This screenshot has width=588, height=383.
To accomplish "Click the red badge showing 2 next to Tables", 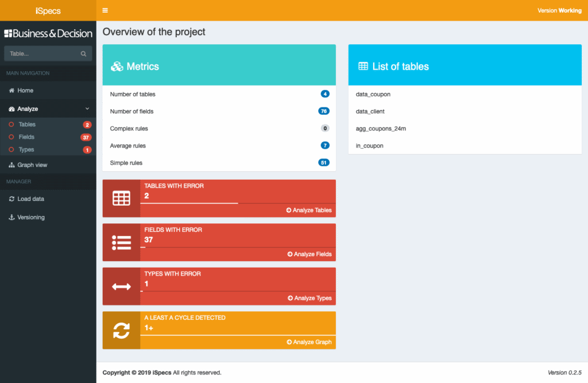I will point(87,124).
